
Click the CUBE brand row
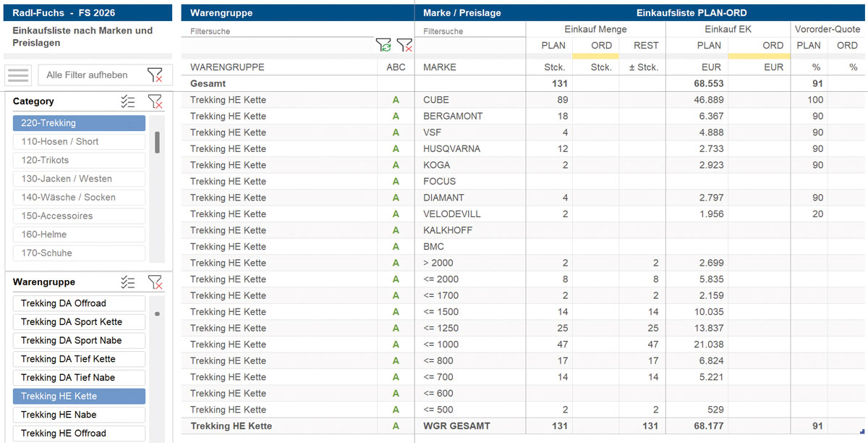coord(436,100)
